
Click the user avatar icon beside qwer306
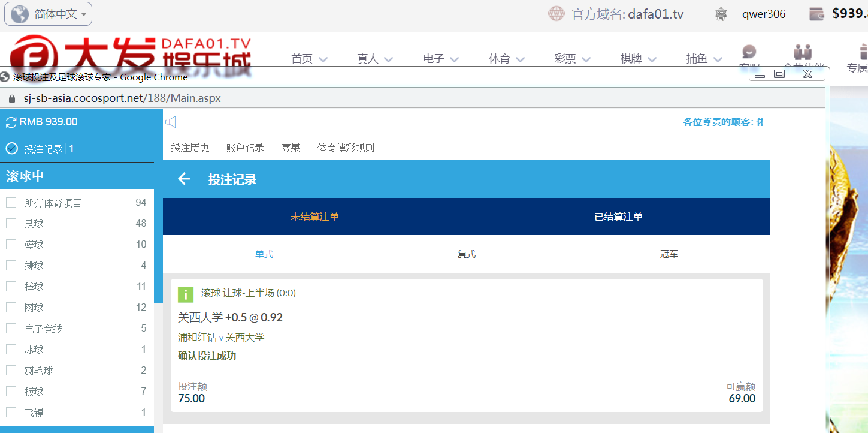coord(721,14)
